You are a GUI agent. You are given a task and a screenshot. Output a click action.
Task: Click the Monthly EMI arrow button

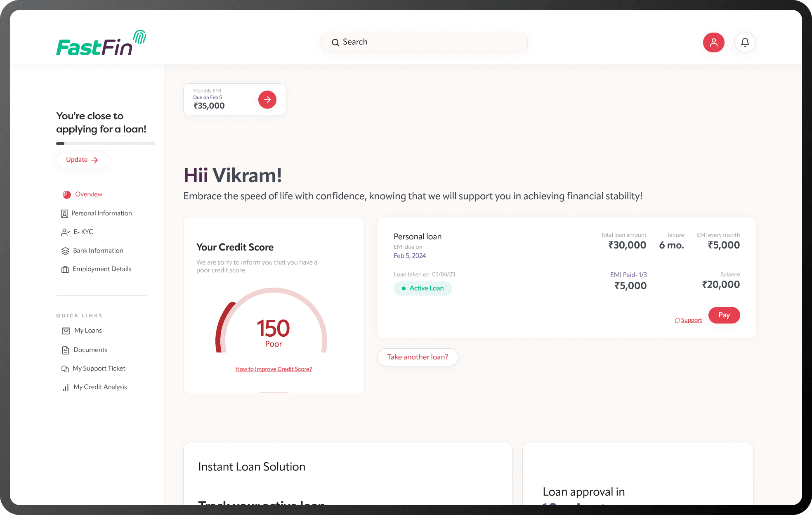click(x=267, y=99)
